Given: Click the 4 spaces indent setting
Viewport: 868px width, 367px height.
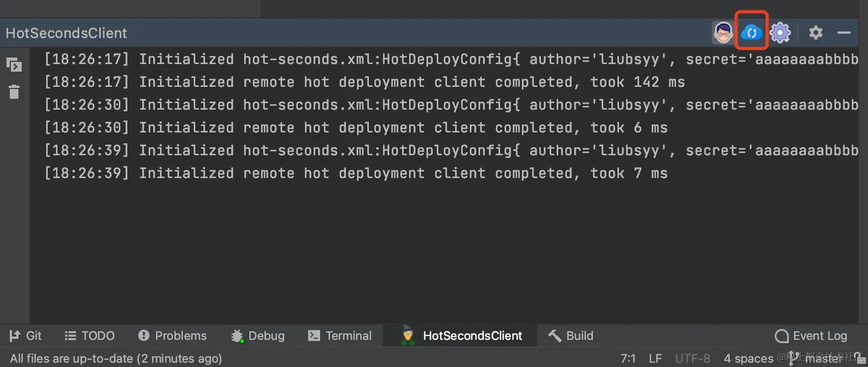Looking at the screenshot, I should point(749,358).
